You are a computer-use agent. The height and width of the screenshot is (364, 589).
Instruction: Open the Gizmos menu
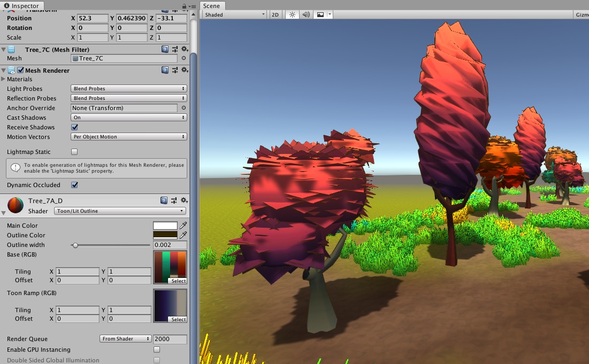[x=581, y=14]
